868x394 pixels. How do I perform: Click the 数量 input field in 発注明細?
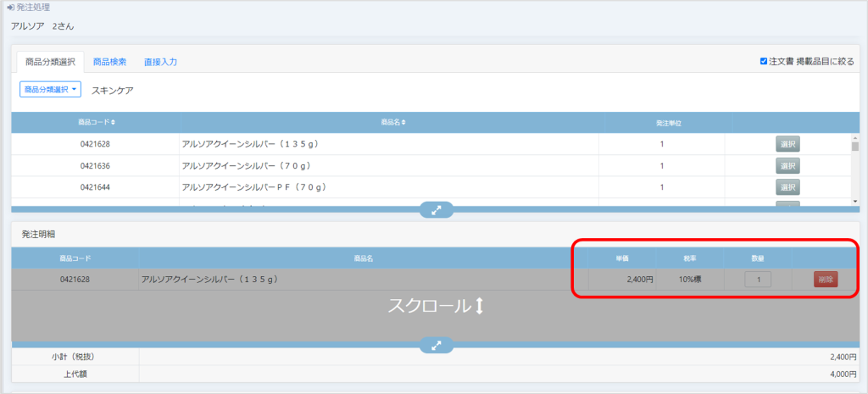point(758,280)
